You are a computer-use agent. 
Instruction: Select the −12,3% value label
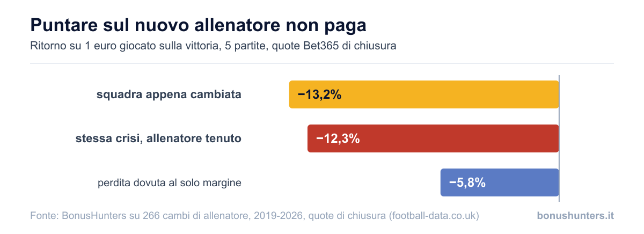point(338,139)
